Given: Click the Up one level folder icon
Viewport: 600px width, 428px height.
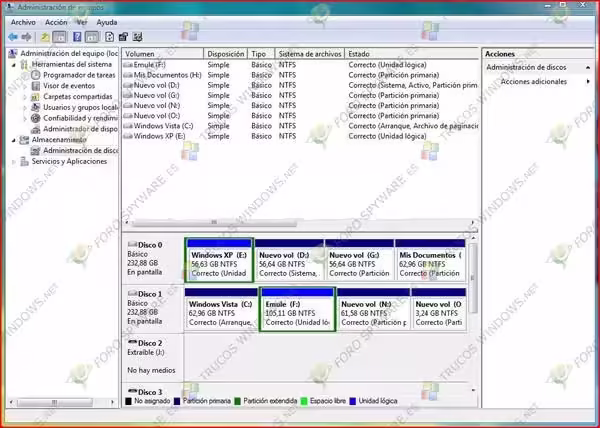Looking at the screenshot, I should pyautogui.click(x=45, y=37).
